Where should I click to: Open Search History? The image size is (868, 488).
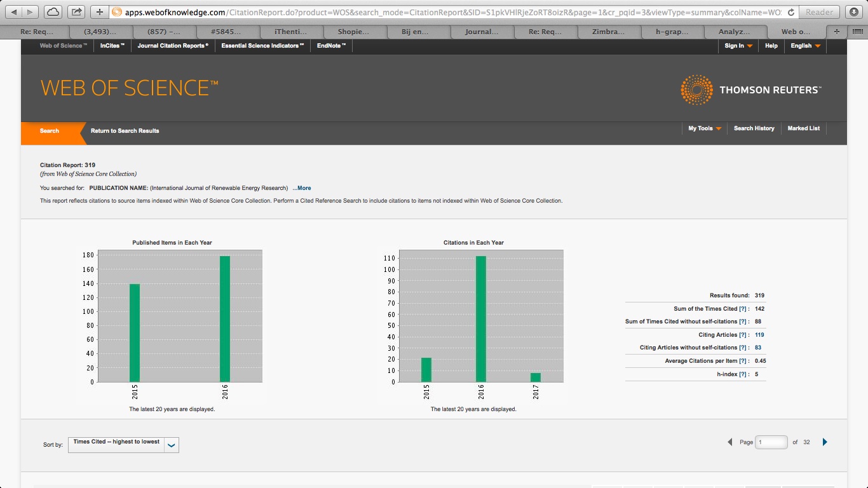754,128
